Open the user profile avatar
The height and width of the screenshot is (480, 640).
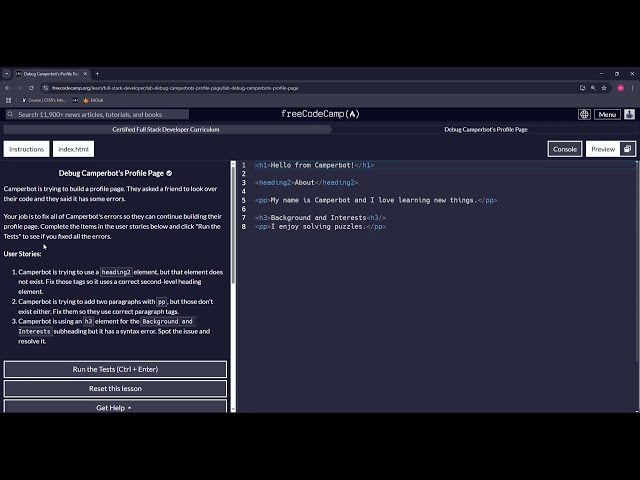coord(629,114)
